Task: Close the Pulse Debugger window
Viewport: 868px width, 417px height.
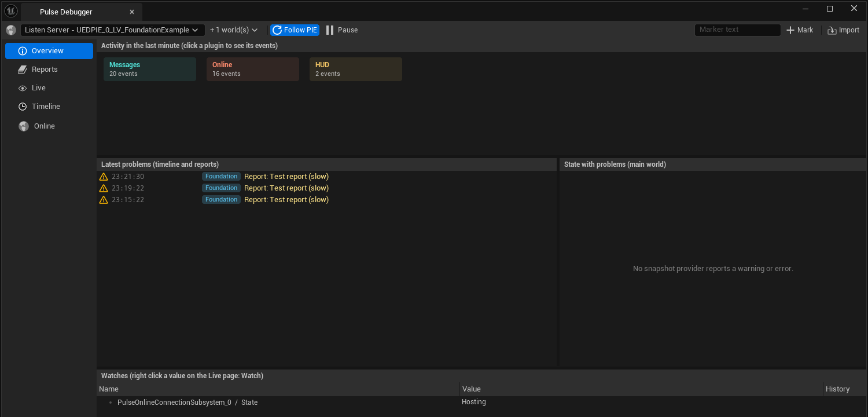Action: (x=854, y=9)
